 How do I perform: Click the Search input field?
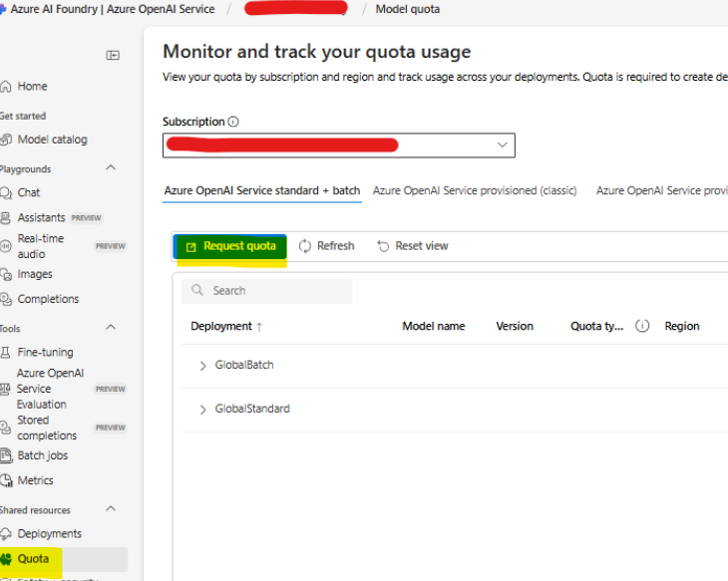tap(267, 291)
